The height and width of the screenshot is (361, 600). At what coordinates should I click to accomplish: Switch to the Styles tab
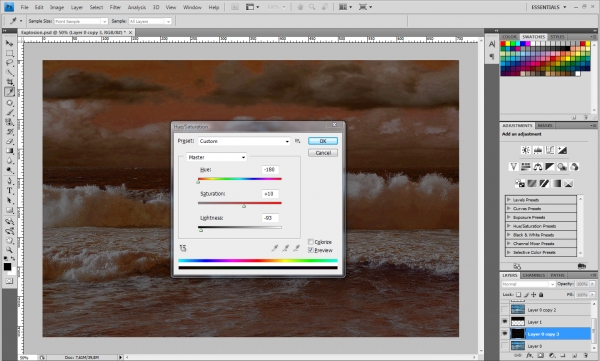coord(557,37)
